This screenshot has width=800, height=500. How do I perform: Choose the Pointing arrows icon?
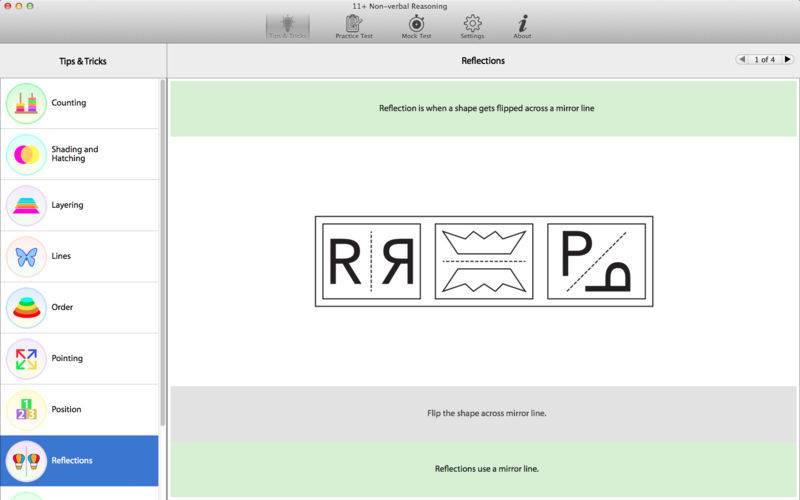[x=27, y=358]
